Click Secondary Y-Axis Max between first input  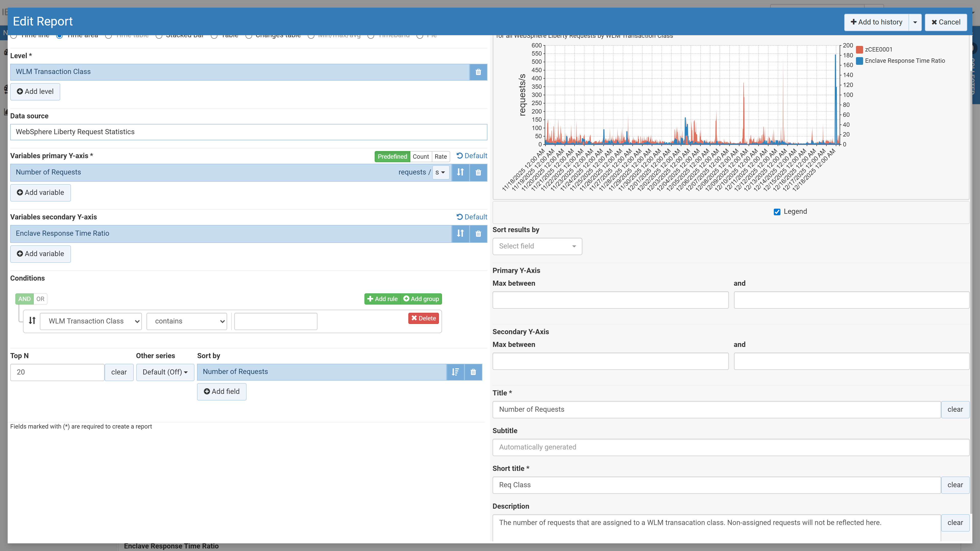pyautogui.click(x=610, y=361)
